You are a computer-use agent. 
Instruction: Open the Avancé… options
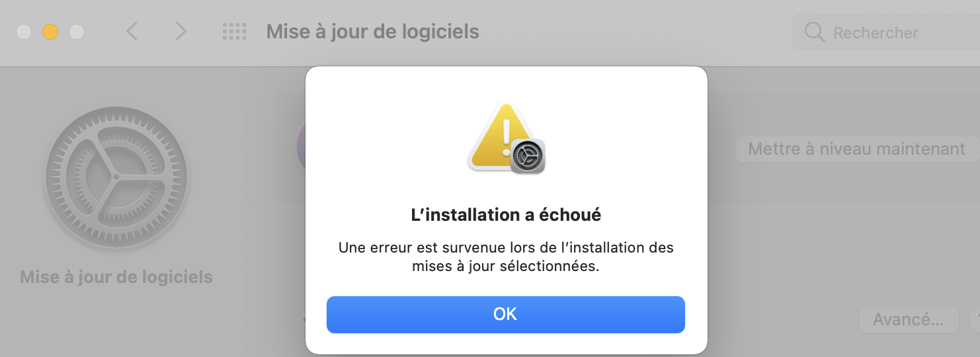[x=908, y=320]
